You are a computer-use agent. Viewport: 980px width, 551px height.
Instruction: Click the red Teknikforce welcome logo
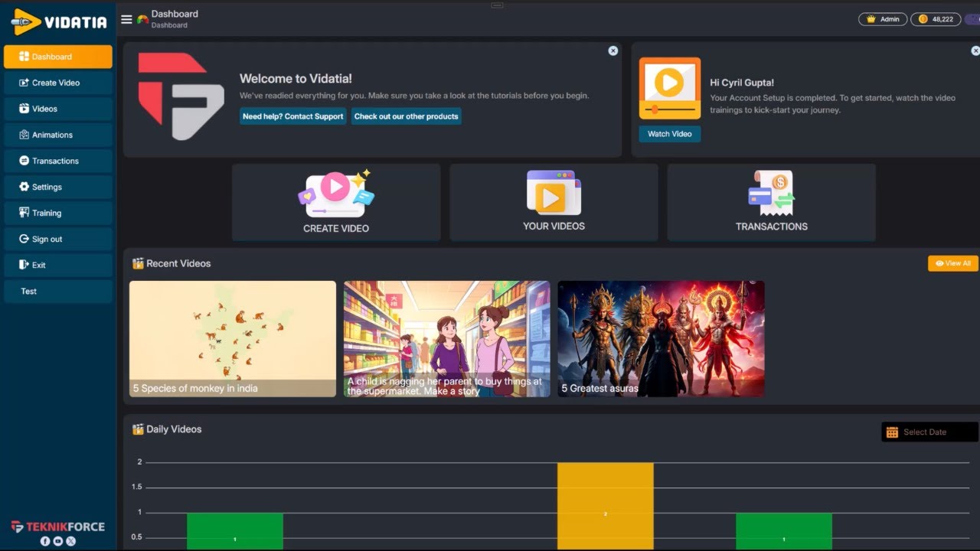[181, 96]
